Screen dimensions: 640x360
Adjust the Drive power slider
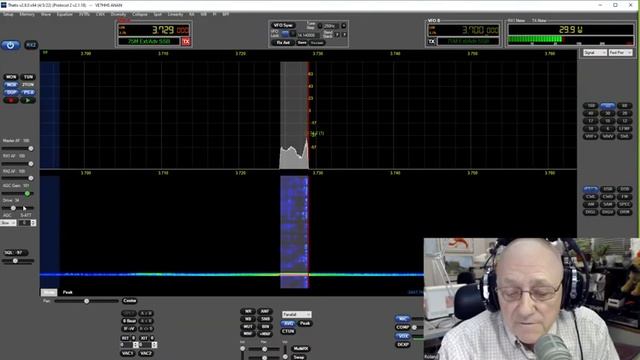18,208
